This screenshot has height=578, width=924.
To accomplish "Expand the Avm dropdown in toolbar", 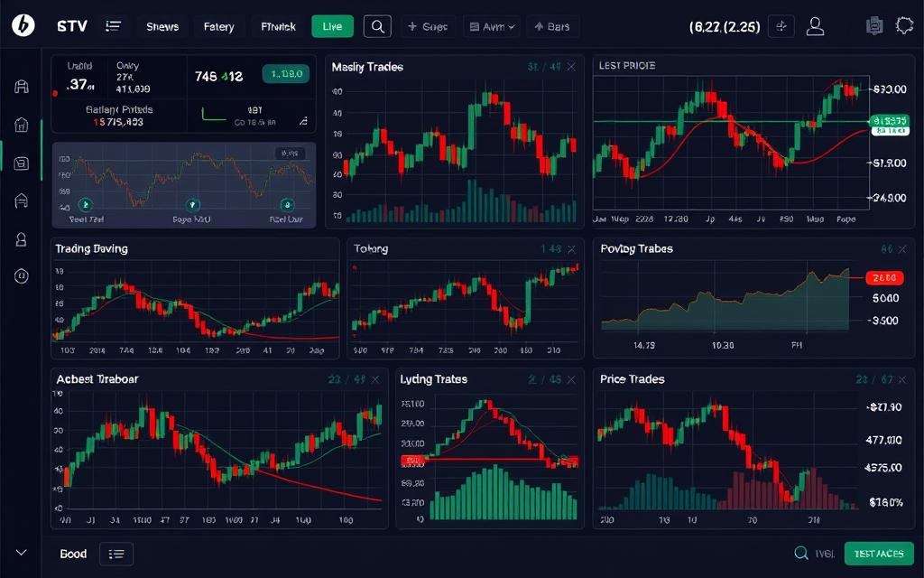I will [492, 26].
